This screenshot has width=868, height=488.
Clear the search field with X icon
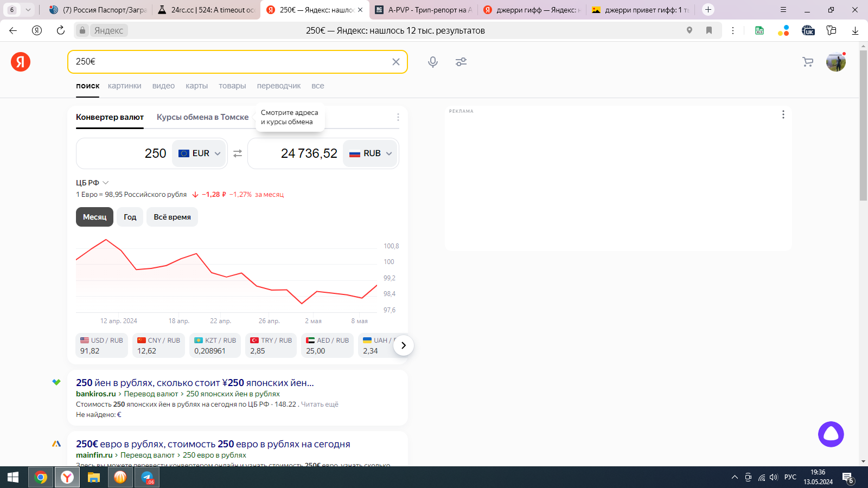[396, 62]
